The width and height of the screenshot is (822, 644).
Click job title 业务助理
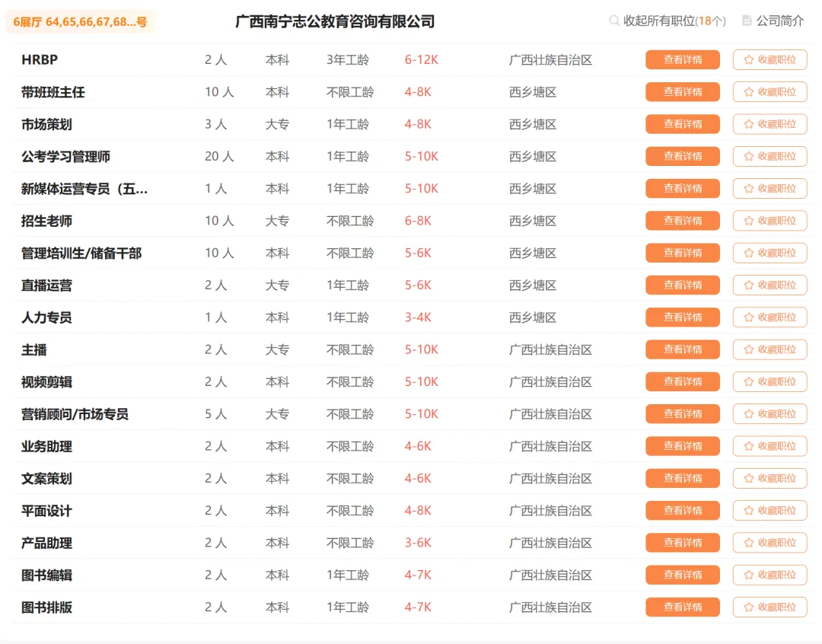pos(46,447)
